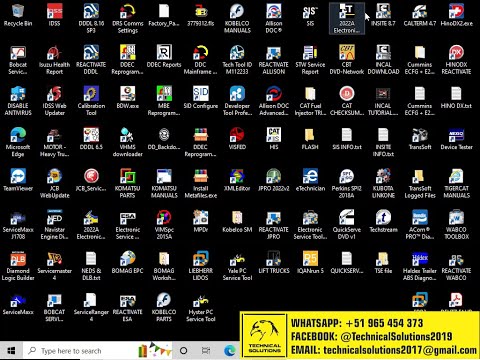Open the Allison DOC shortcut
480x360 pixels.
[x=274, y=19]
